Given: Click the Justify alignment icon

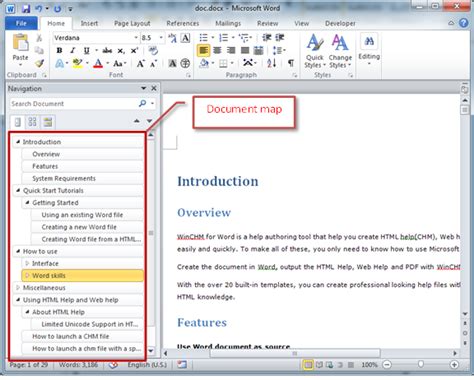Looking at the screenshot, I should (x=245, y=50).
